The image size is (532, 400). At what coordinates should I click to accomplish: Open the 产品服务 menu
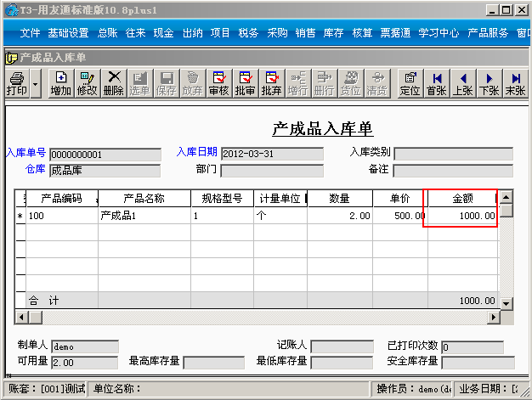point(488,33)
